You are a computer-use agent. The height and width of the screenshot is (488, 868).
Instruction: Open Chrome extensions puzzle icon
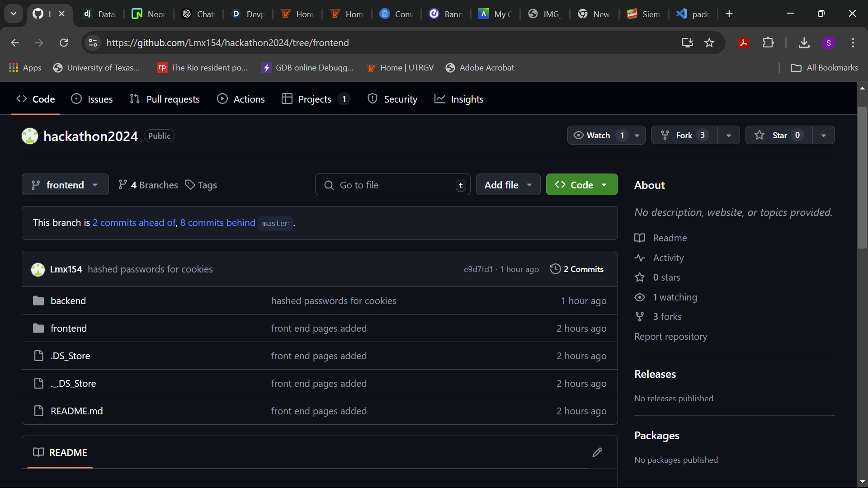click(768, 43)
